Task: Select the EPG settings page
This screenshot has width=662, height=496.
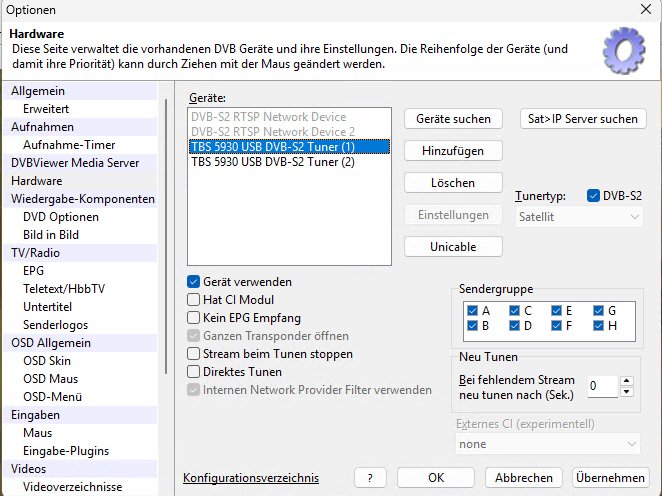Action: pos(33,271)
